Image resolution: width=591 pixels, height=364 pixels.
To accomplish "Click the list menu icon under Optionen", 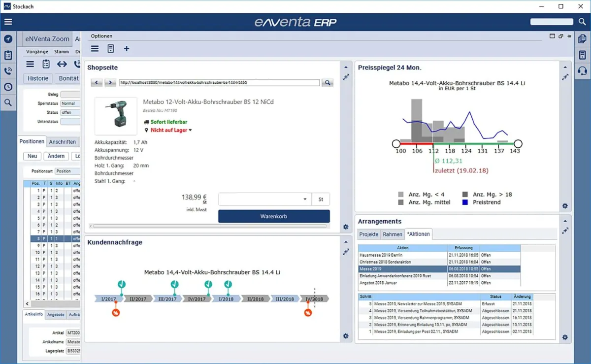I will click(95, 49).
